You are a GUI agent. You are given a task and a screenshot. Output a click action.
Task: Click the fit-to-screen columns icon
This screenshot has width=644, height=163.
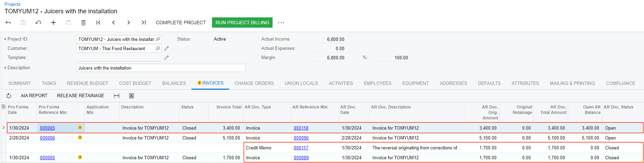coord(117,96)
